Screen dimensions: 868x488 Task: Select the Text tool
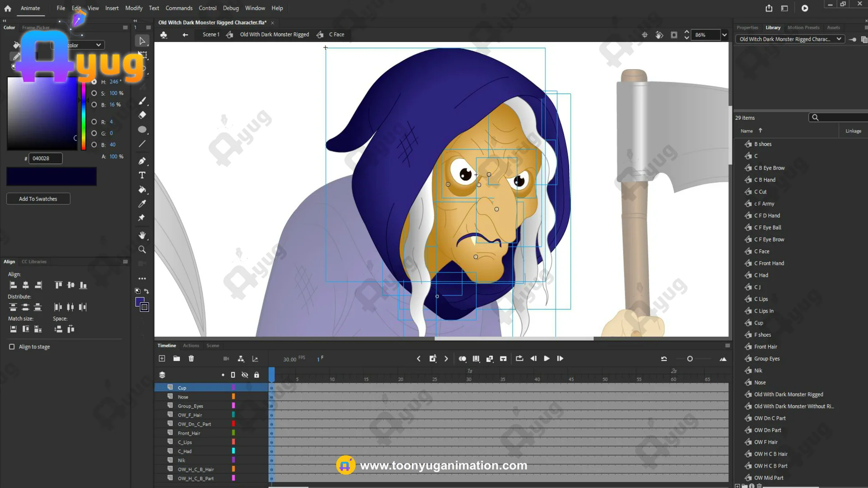142,175
